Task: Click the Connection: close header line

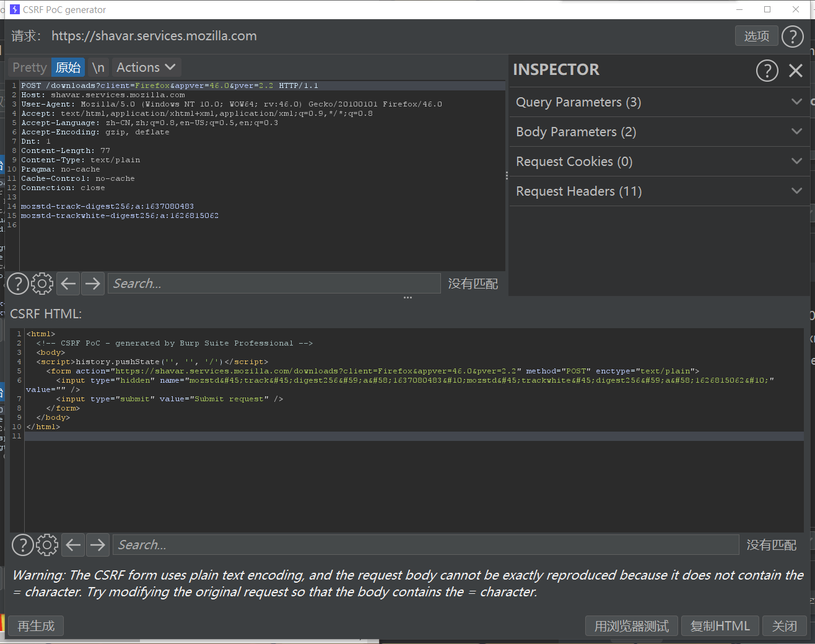Action: pos(63,188)
